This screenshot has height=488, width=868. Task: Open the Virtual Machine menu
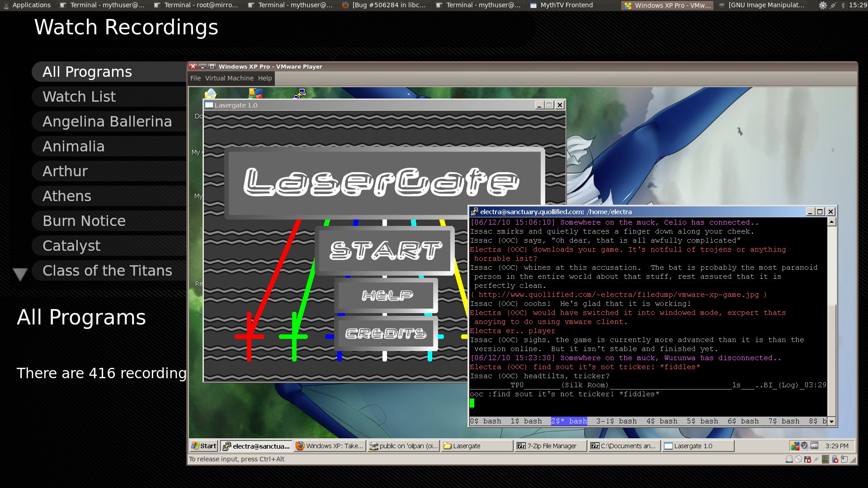[x=229, y=78]
